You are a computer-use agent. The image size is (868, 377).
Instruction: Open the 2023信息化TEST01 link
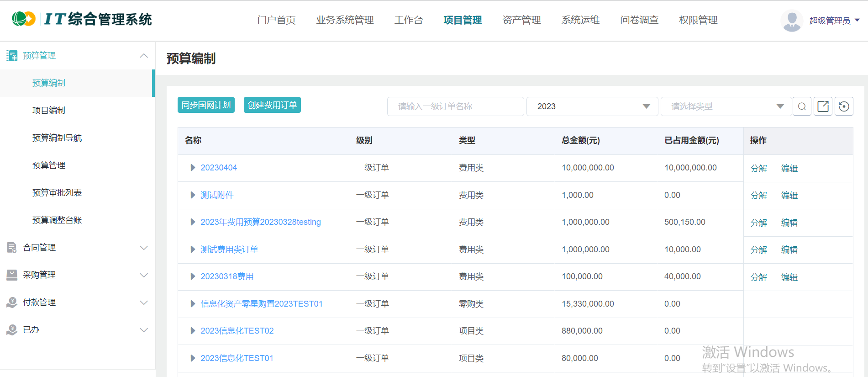[237, 358]
